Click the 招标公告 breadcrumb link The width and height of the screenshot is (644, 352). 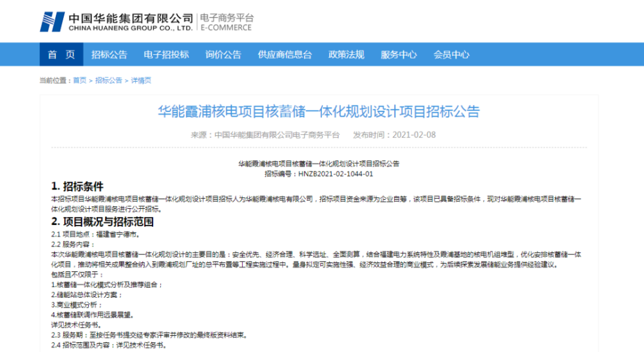pyautogui.click(x=108, y=80)
